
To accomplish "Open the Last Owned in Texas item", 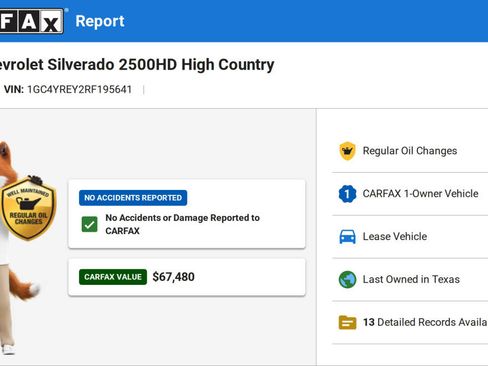I will pos(410,279).
